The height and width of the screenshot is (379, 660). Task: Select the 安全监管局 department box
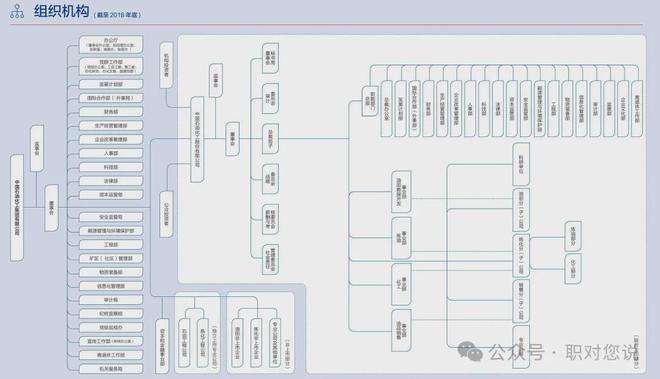(111, 217)
